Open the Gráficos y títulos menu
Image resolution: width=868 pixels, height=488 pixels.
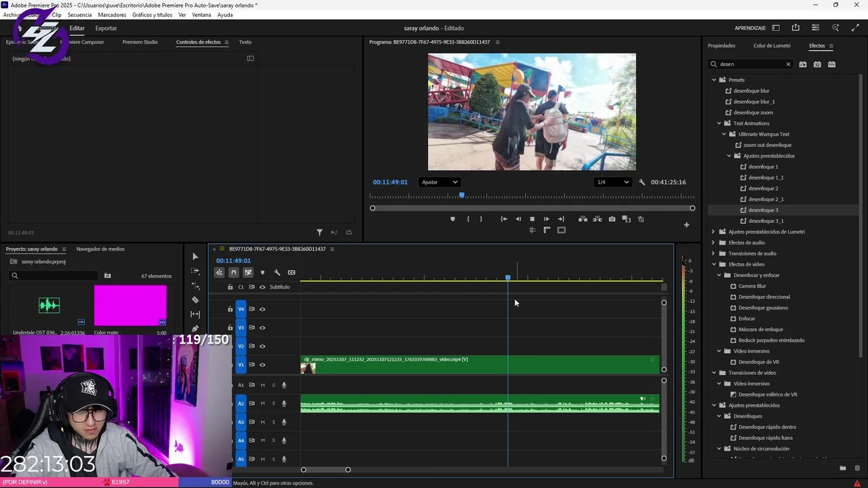click(x=152, y=15)
